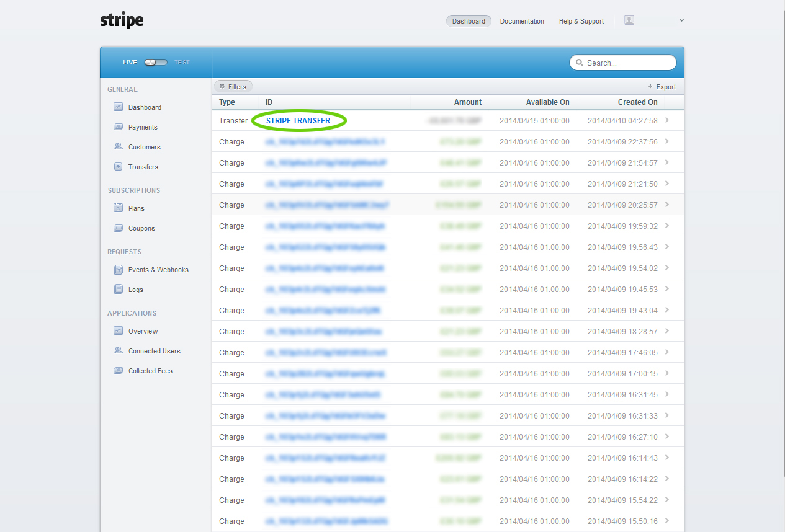
Task: Open the Documentation top navigation link
Action: coord(522,21)
